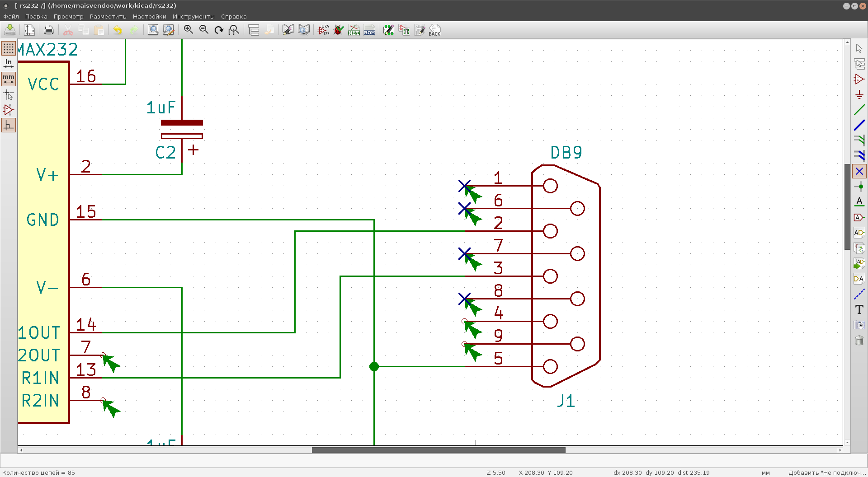Select the delete item tool
This screenshot has height=477, width=868.
pos(859,340)
